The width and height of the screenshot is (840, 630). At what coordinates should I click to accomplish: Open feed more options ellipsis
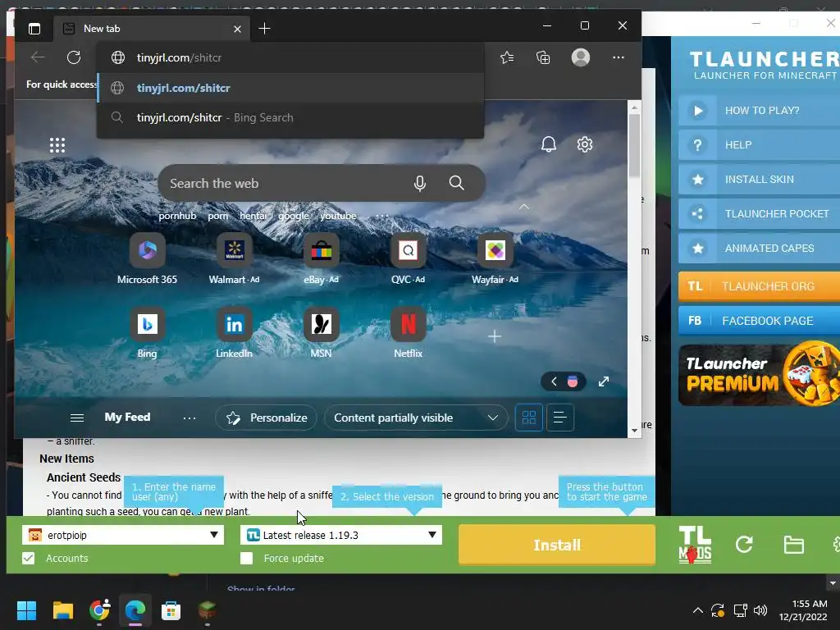click(x=189, y=418)
